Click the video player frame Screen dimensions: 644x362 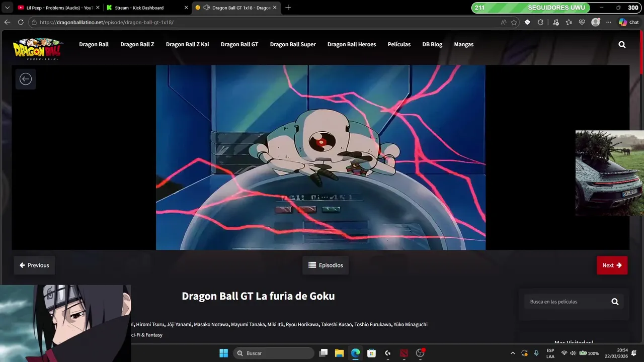point(320,157)
